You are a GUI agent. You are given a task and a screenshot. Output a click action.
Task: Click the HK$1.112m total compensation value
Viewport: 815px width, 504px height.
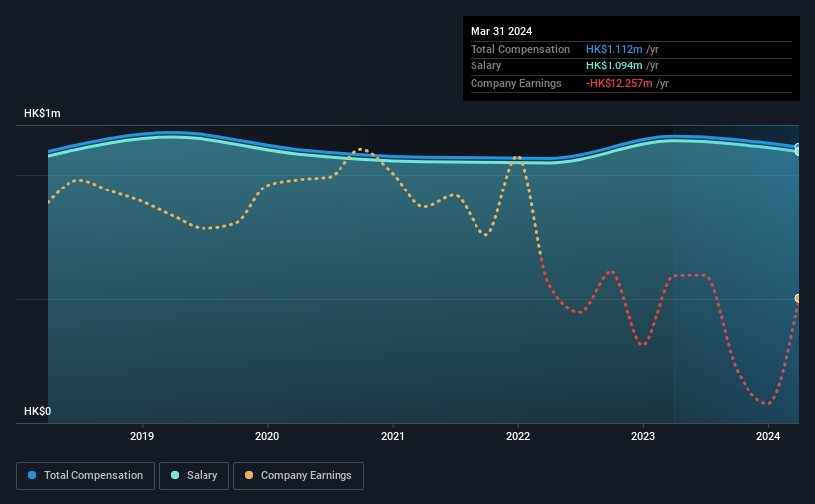(613, 49)
